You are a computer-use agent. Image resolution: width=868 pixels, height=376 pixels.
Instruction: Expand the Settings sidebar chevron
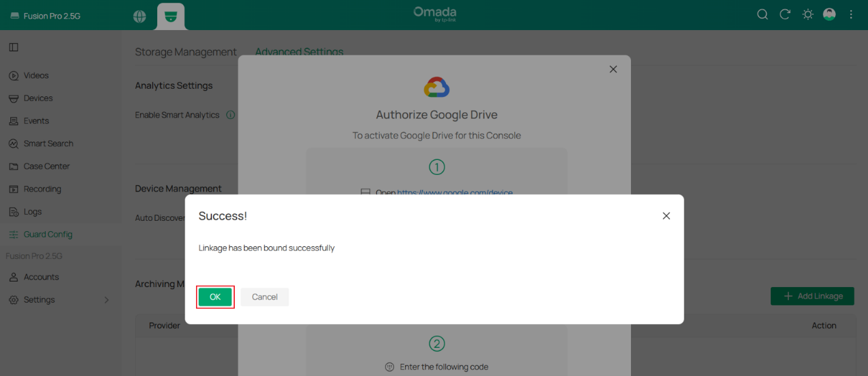tap(107, 299)
